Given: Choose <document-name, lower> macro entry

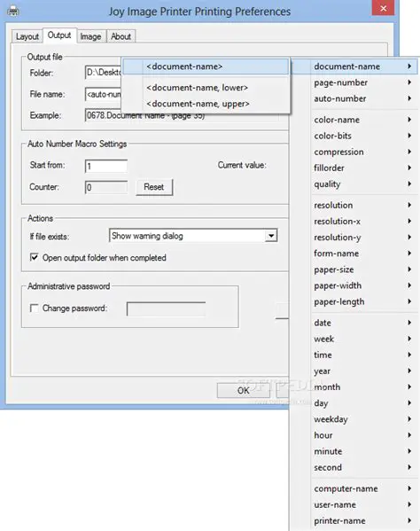Looking at the screenshot, I should coord(206,88).
